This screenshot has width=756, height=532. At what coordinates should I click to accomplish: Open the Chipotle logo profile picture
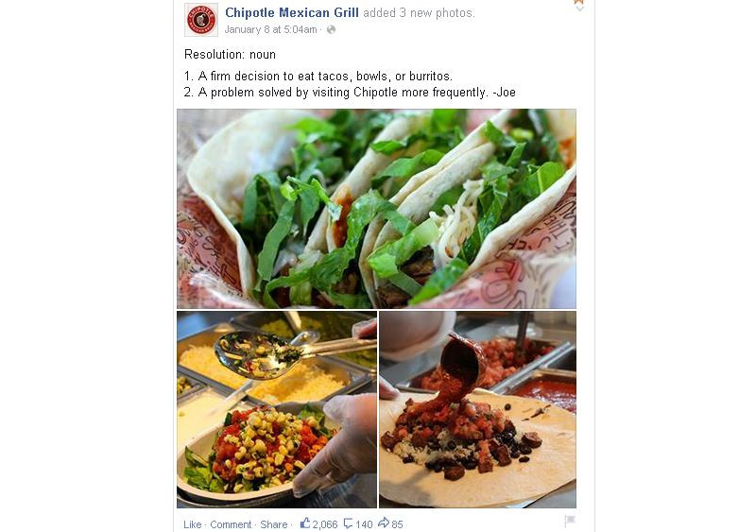201,20
